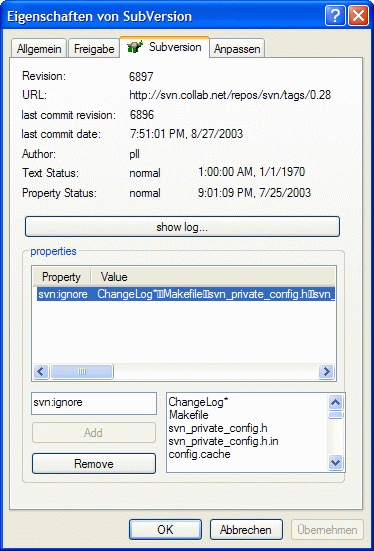Click the Remove button
The height and width of the screenshot is (551, 374).
tap(94, 464)
